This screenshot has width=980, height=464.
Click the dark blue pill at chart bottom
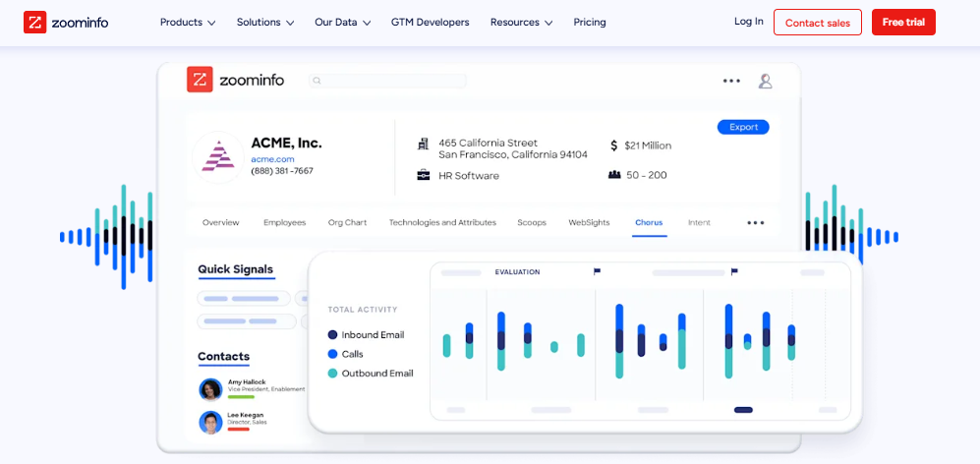743,410
